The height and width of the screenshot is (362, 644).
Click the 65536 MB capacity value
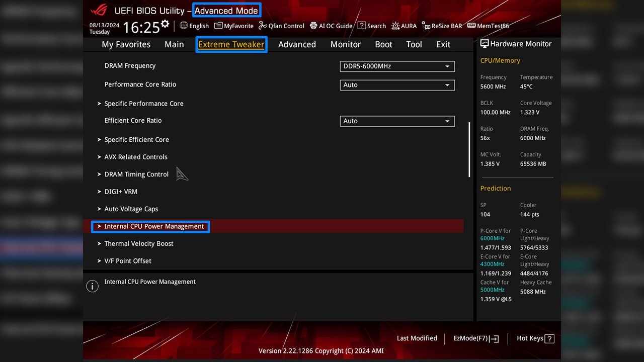[533, 164]
